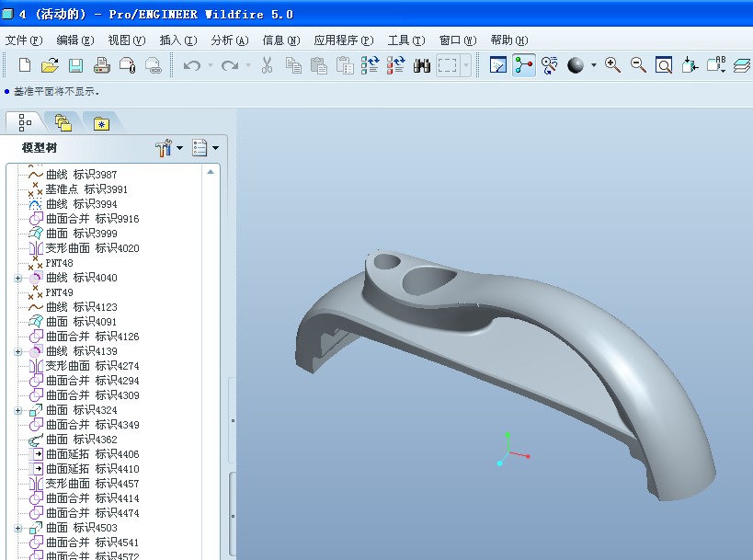
Task: Copy the selected feature
Action: (293, 65)
